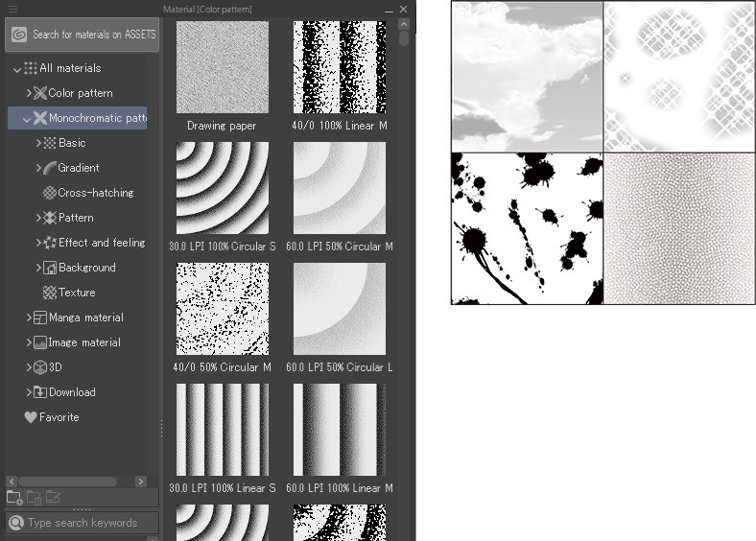This screenshot has width=756, height=541.
Task: Click the rename folder icon
Action: coord(53,498)
